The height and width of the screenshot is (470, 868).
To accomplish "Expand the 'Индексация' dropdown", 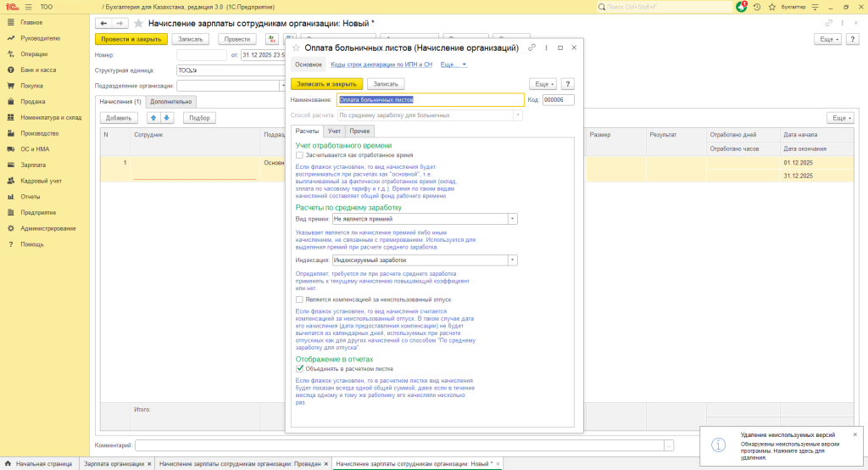I will [x=512, y=260].
